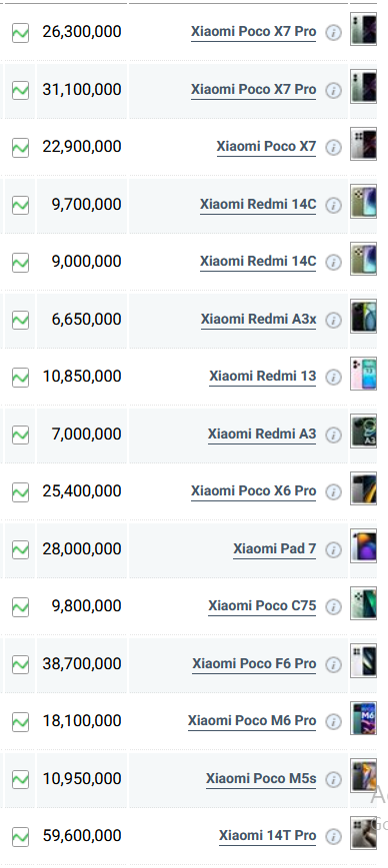Open the Xiaomi Poco M6 Pro link
Image resolution: width=388 pixels, height=868 pixels.
point(252,721)
